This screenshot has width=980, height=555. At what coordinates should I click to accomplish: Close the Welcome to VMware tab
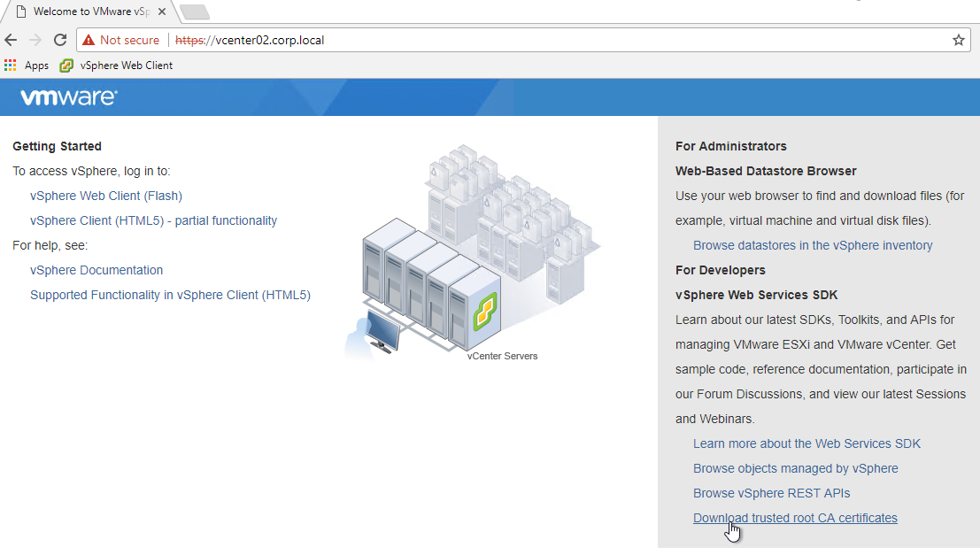[x=162, y=12]
